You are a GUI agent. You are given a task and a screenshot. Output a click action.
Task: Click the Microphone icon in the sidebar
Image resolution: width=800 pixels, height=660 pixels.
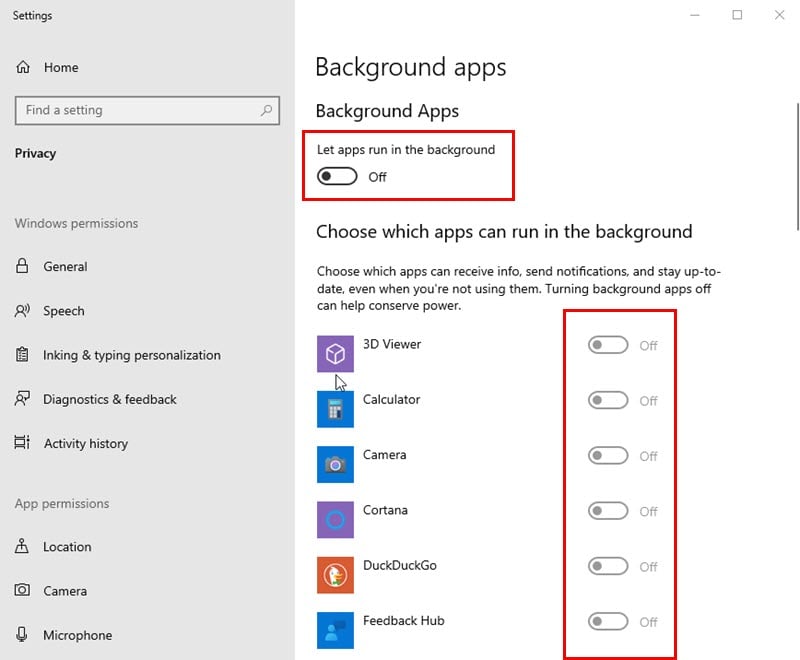pos(24,635)
